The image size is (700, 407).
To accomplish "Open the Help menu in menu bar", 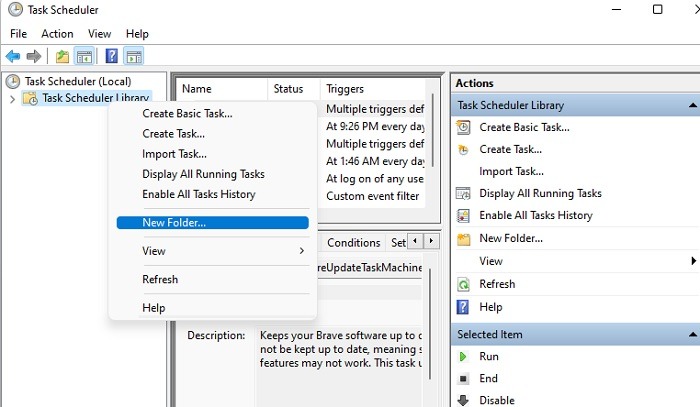I will (137, 34).
